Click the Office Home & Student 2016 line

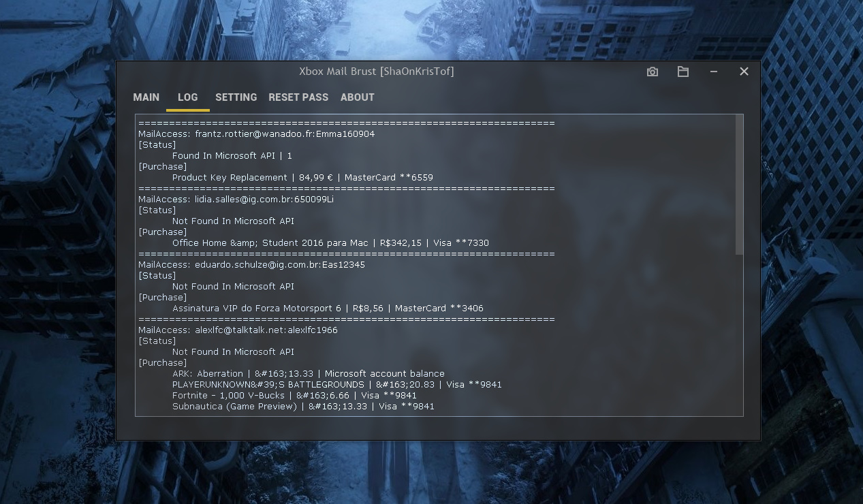[x=330, y=243]
